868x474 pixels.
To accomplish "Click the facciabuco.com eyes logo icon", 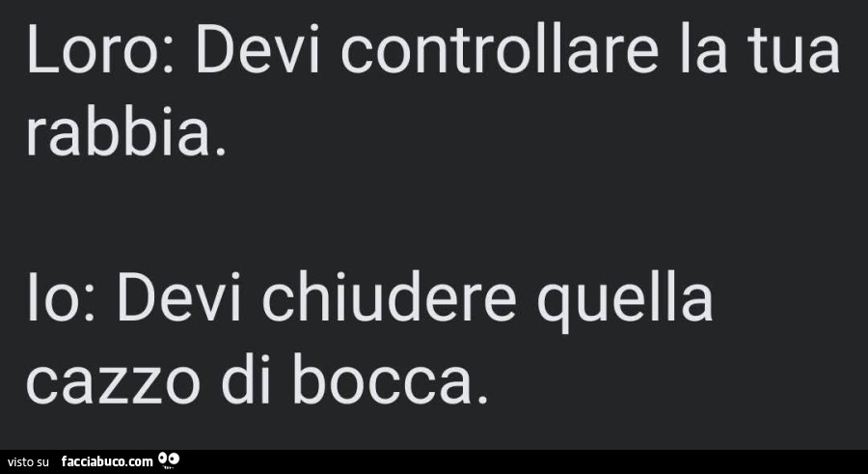I will pos(169,460).
